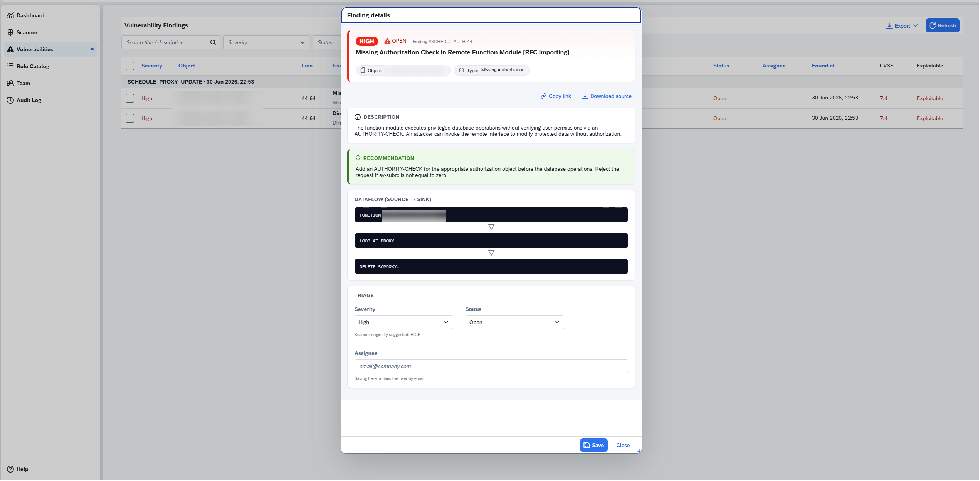Image resolution: width=980 pixels, height=481 pixels.
Task: Click the dialog resize grip icon
Action: point(639,450)
